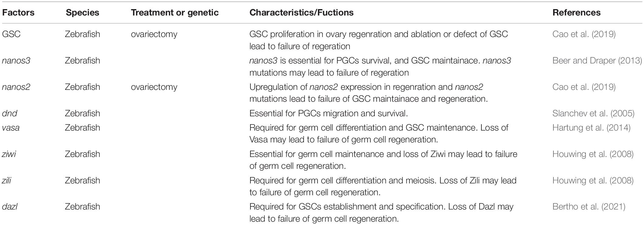Select the Factors column header
The image size is (644, 225).
point(19,12)
